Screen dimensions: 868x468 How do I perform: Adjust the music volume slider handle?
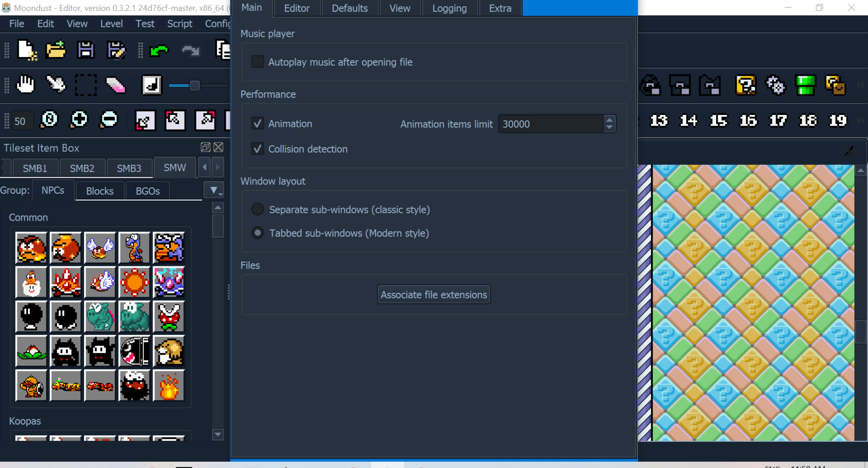click(195, 85)
